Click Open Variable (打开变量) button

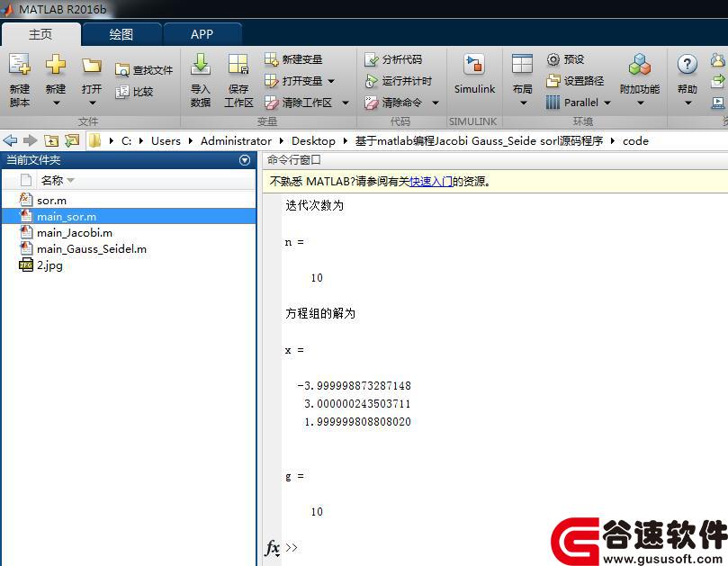[x=293, y=81]
